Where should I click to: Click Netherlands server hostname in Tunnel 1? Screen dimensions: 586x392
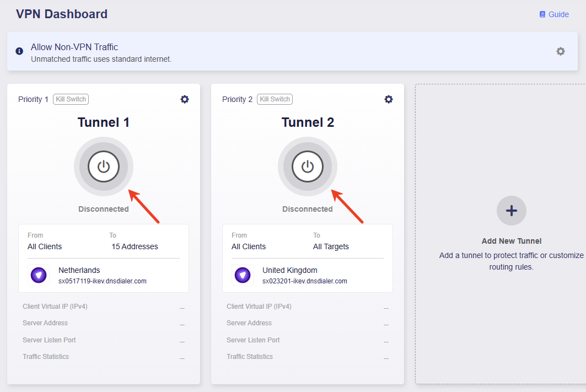click(x=103, y=281)
